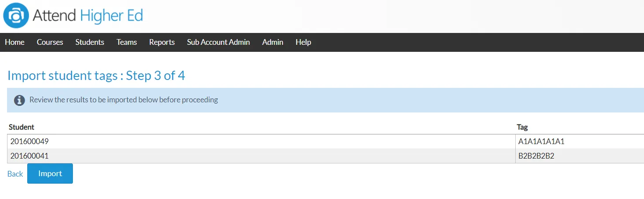
Task: Click the Import student tags step heading
Action: point(96,76)
